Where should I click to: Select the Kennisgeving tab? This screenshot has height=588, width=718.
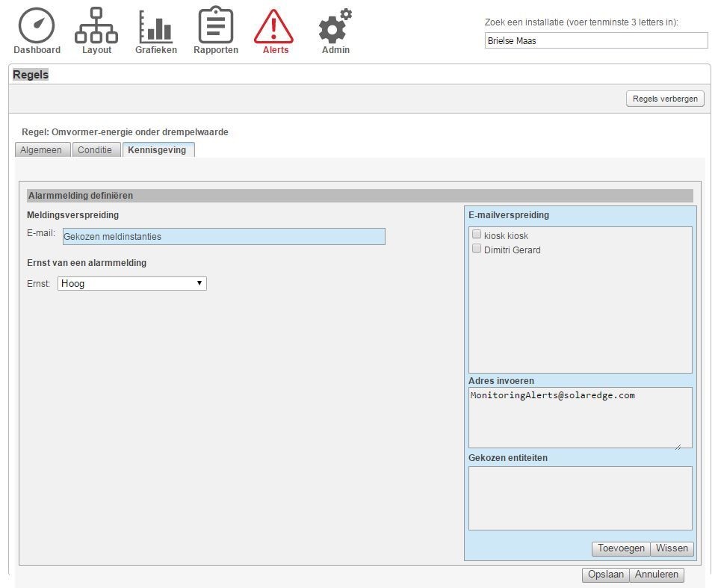click(x=158, y=149)
